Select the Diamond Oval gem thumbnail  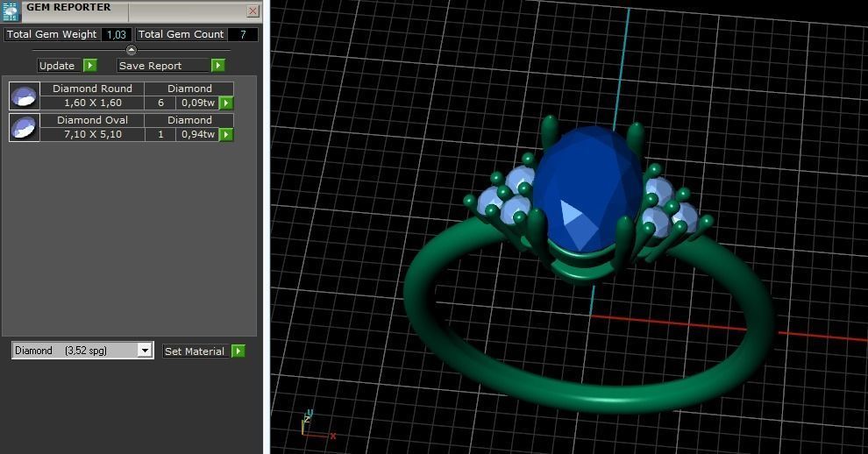point(25,127)
